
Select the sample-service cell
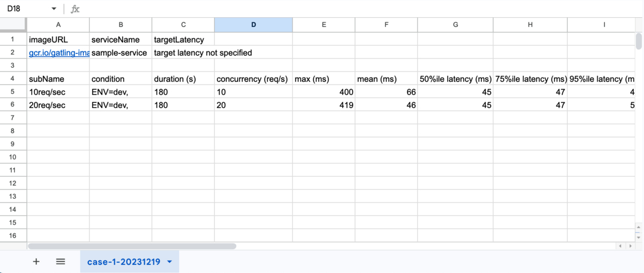pos(120,53)
